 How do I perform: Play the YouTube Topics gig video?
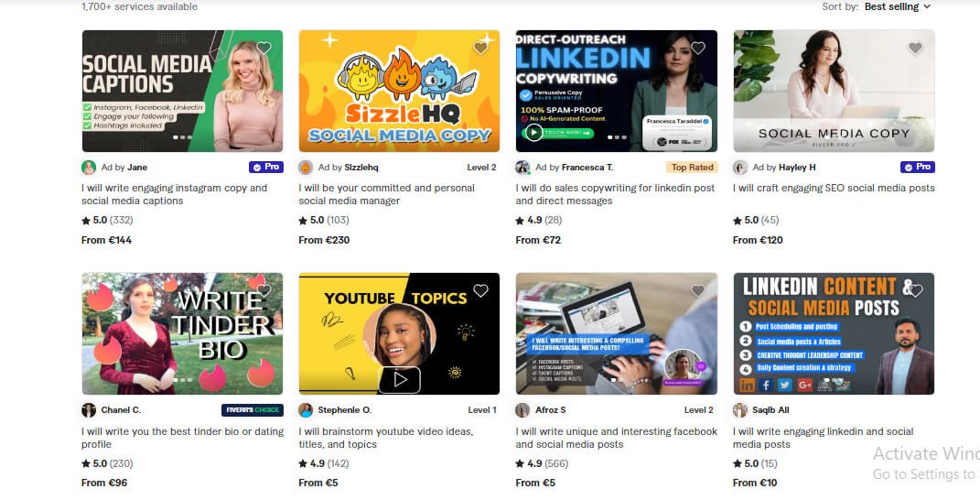coord(400,379)
